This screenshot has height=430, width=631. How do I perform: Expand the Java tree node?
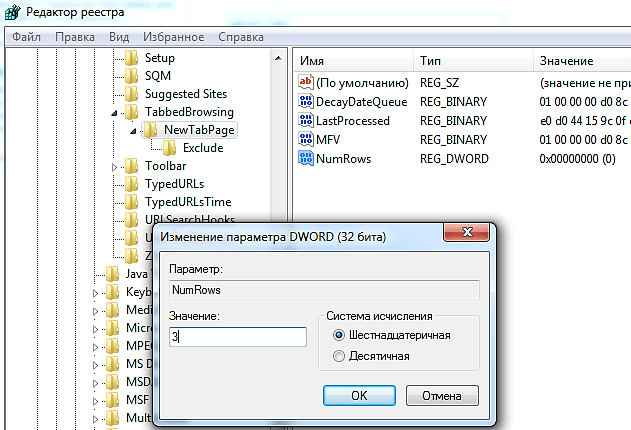pos(96,274)
